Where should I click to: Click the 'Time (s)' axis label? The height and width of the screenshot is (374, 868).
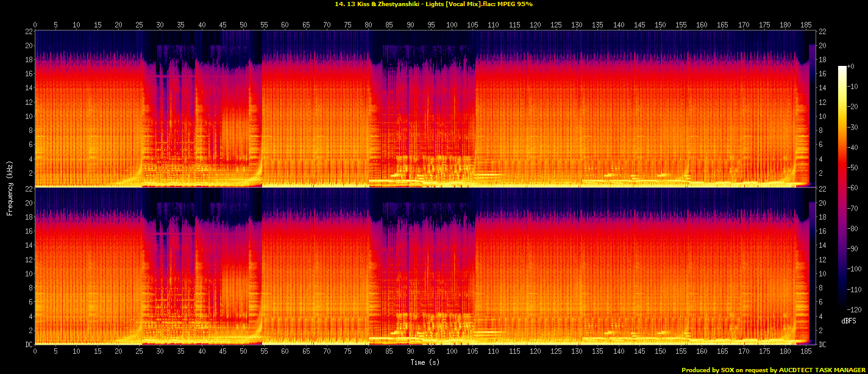coord(425,362)
